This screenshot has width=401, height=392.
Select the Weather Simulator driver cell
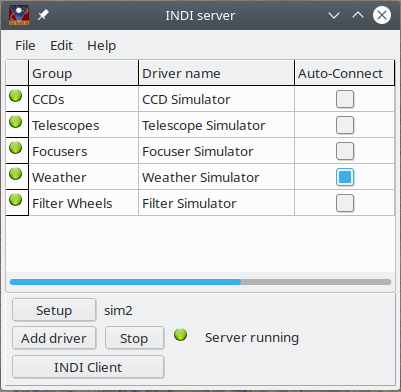tap(216, 177)
